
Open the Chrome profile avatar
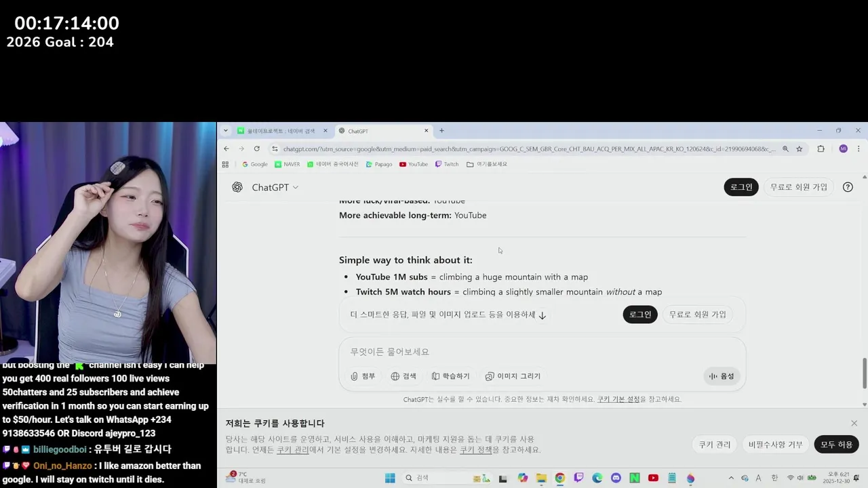pyautogui.click(x=843, y=148)
